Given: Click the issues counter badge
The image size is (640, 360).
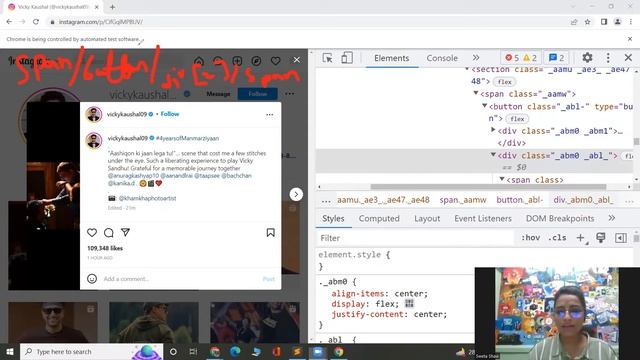Looking at the screenshot, I should (557, 58).
